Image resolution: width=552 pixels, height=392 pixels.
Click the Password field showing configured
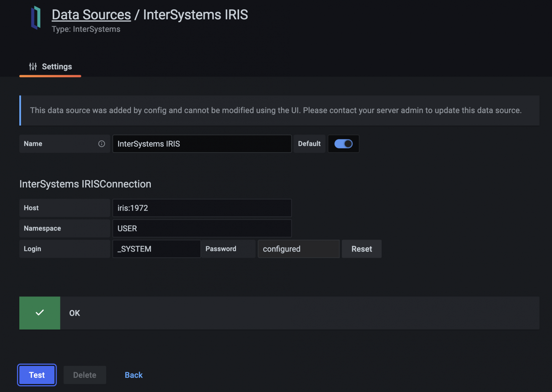point(298,249)
